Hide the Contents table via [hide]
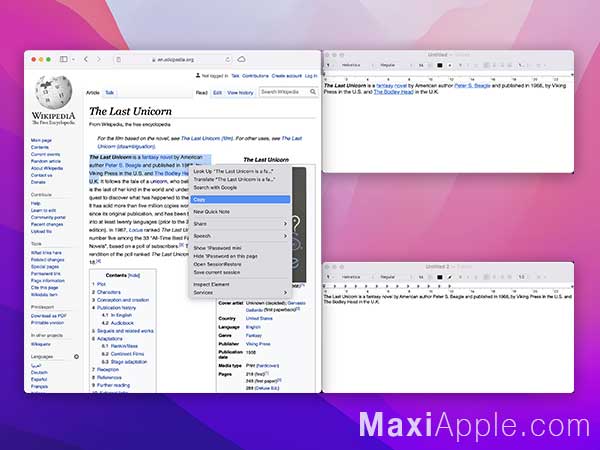The height and width of the screenshot is (450, 600). [x=134, y=276]
